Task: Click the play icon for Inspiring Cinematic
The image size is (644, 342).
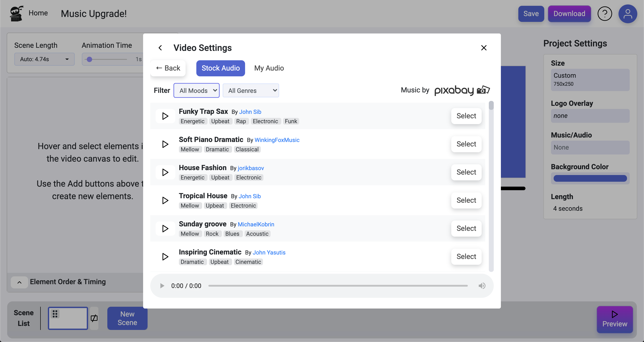Action: [x=166, y=256]
